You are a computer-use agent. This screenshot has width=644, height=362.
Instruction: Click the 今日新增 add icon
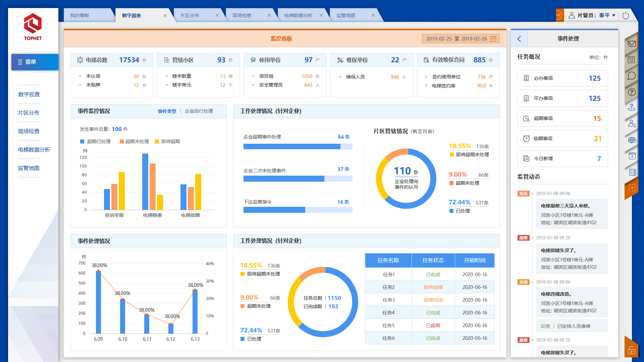click(526, 159)
